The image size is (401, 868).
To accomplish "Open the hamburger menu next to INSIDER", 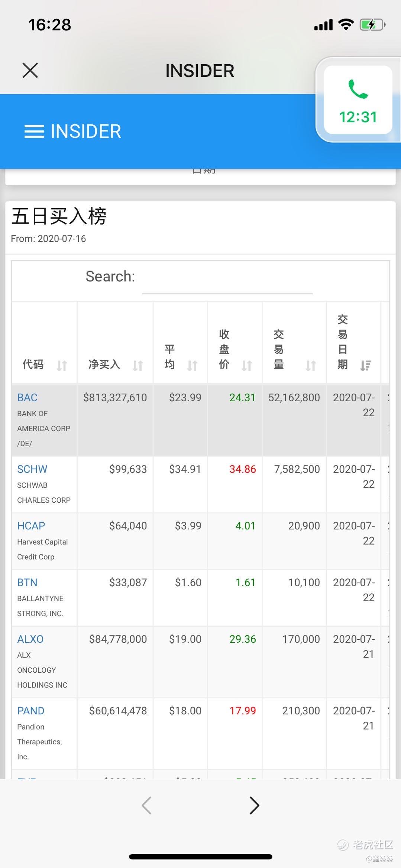I will [34, 131].
